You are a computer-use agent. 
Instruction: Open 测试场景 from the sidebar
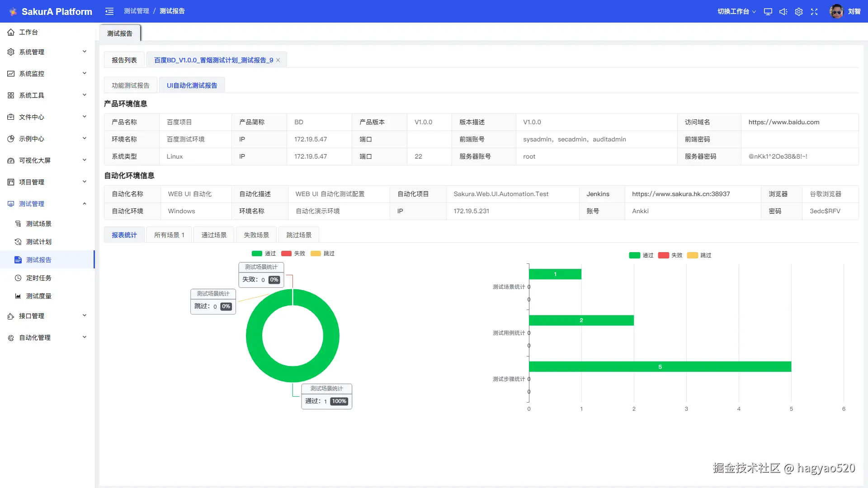tap(38, 224)
